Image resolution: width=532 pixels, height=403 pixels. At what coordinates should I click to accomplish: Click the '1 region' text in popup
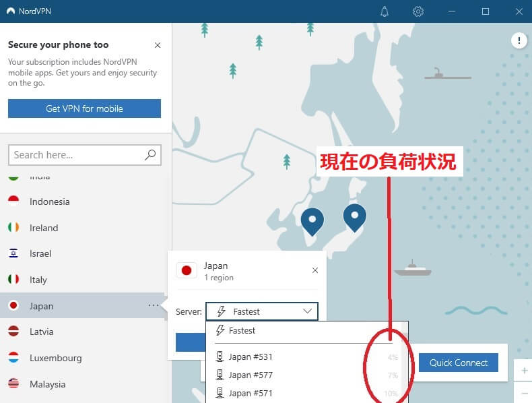pyautogui.click(x=219, y=278)
